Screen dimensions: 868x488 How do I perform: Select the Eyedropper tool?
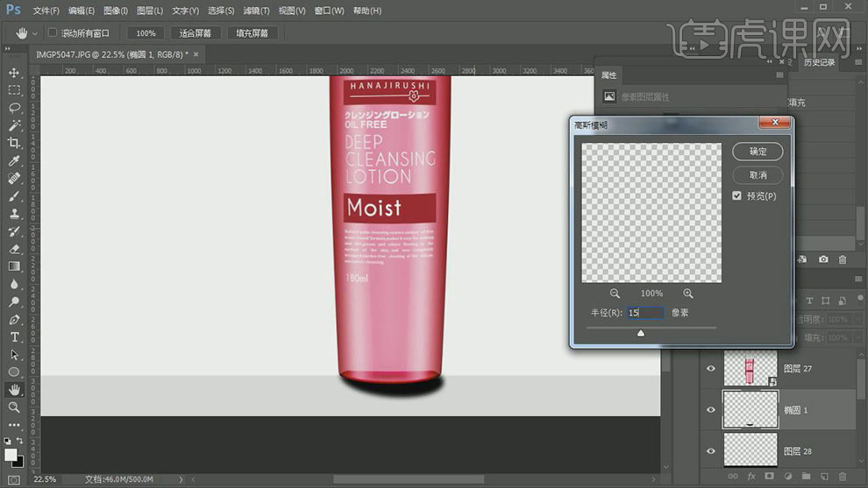click(x=14, y=161)
